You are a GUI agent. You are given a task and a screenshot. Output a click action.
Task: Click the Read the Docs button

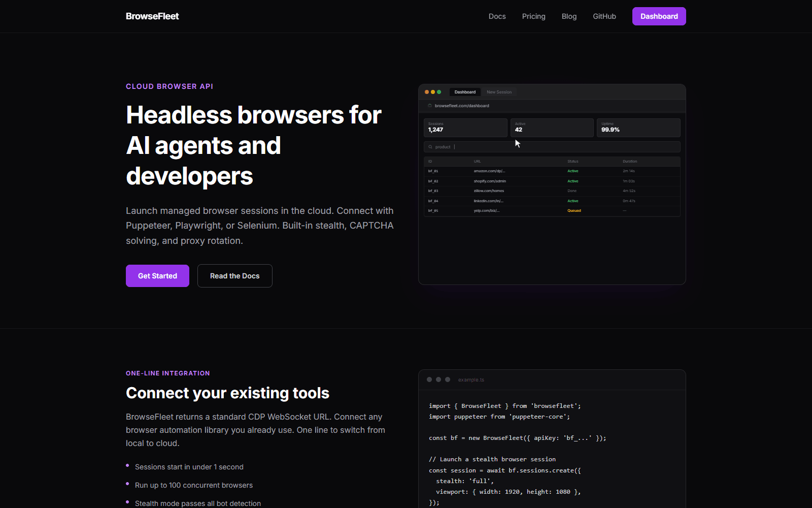234,275
